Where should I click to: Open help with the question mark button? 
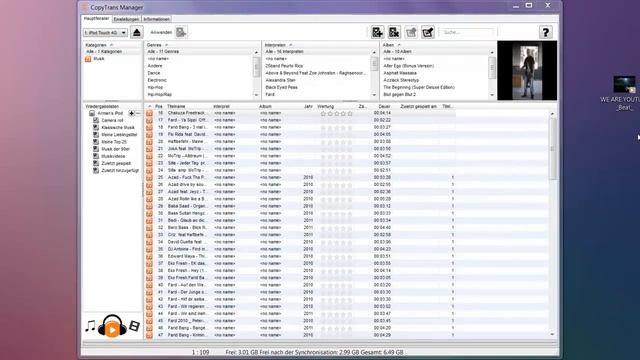546,32
